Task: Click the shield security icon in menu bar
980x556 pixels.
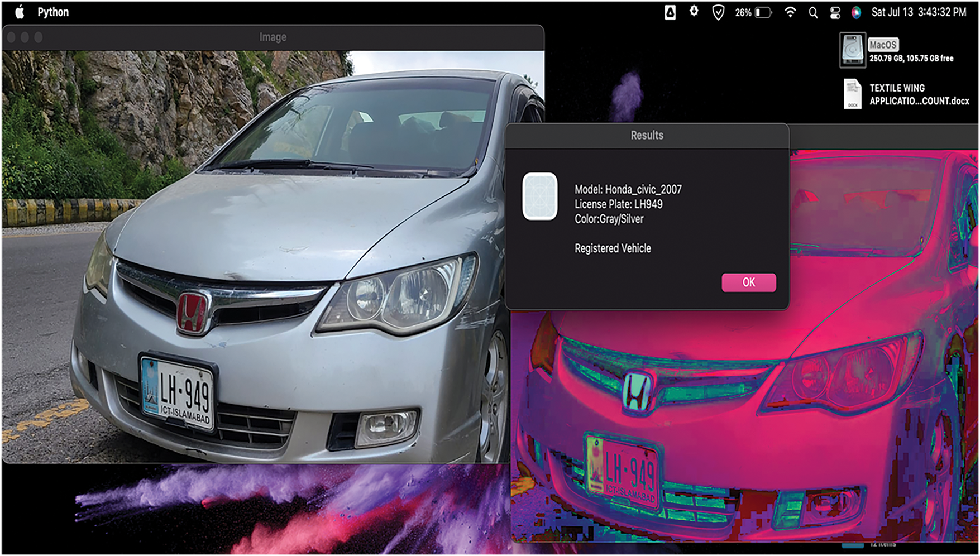Action: (718, 12)
